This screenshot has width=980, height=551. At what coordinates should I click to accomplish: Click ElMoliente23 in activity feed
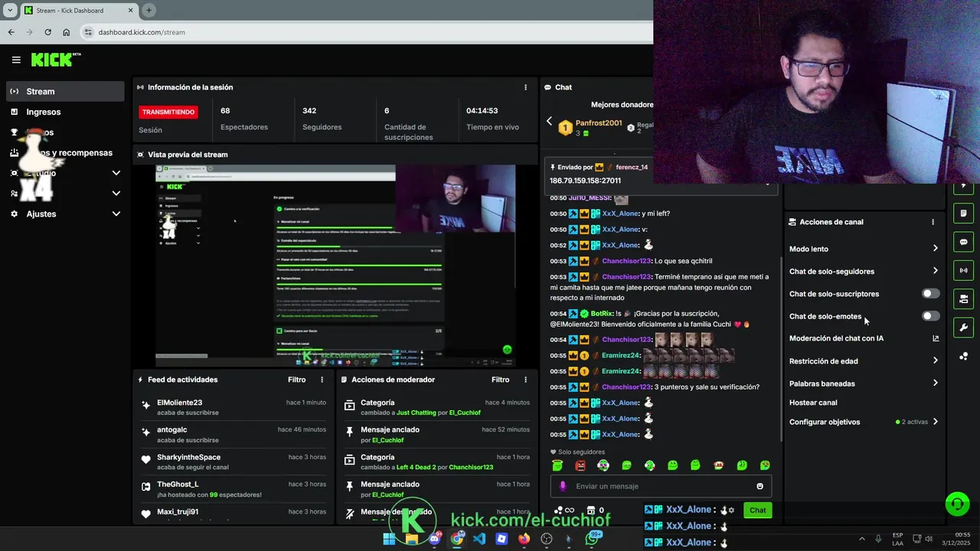point(179,403)
